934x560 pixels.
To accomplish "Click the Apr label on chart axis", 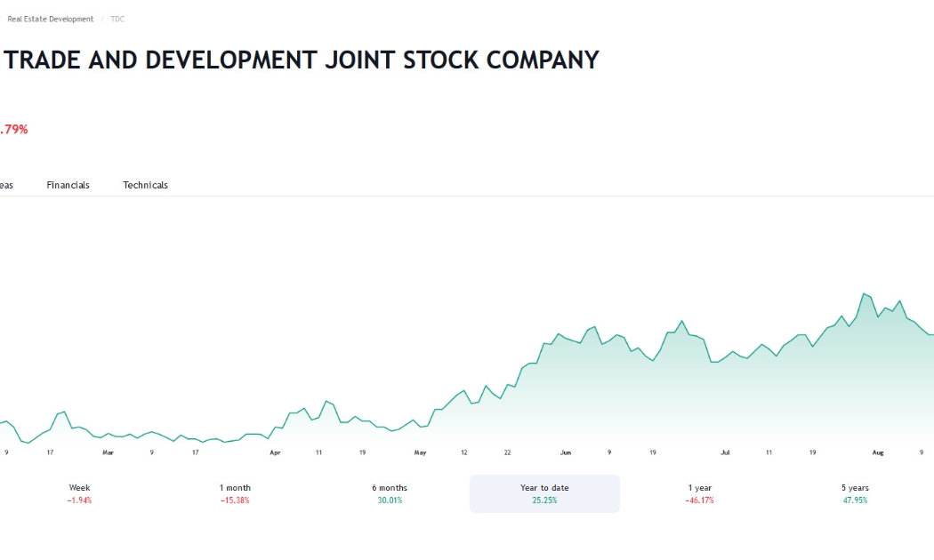I will point(275,452).
